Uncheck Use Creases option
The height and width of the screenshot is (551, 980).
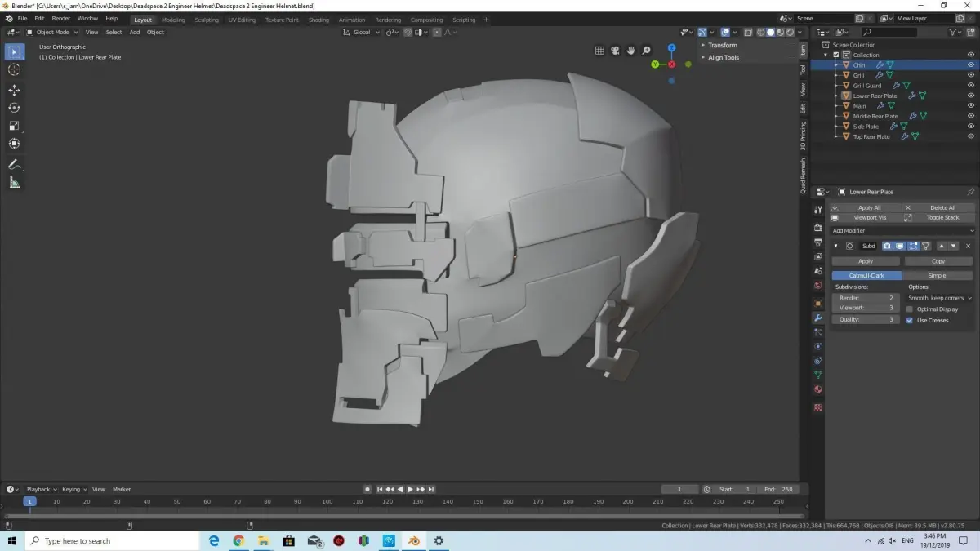pyautogui.click(x=910, y=320)
